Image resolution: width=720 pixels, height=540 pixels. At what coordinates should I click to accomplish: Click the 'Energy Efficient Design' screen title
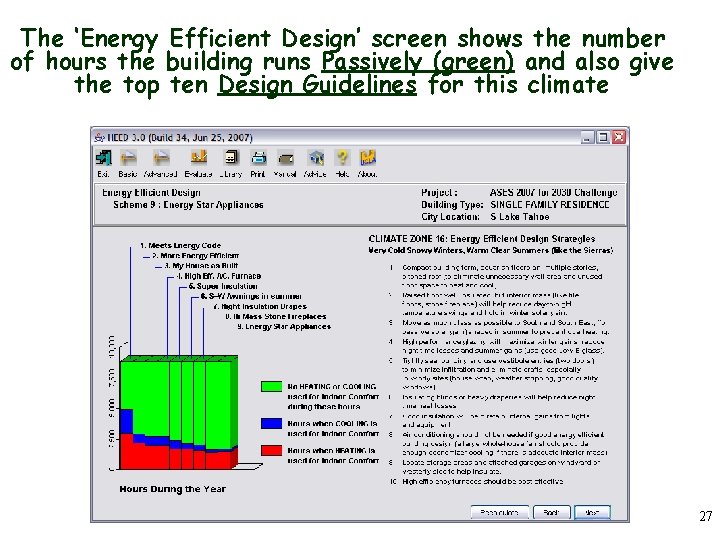(151, 192)
